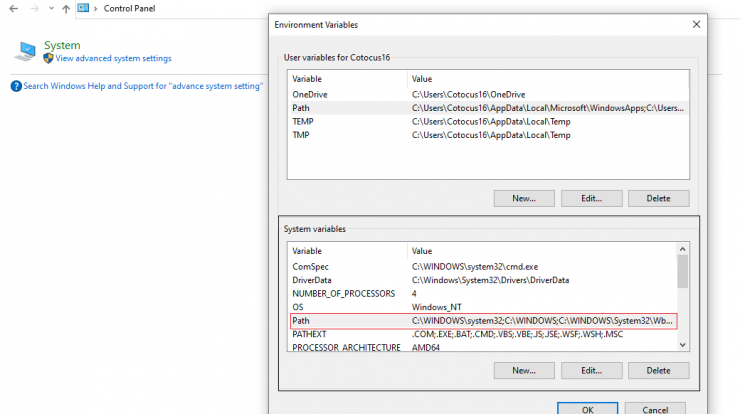Go up one level with up arrow
Image resolution: width=740 pixels, height=414 pixels.
(66, 8)
